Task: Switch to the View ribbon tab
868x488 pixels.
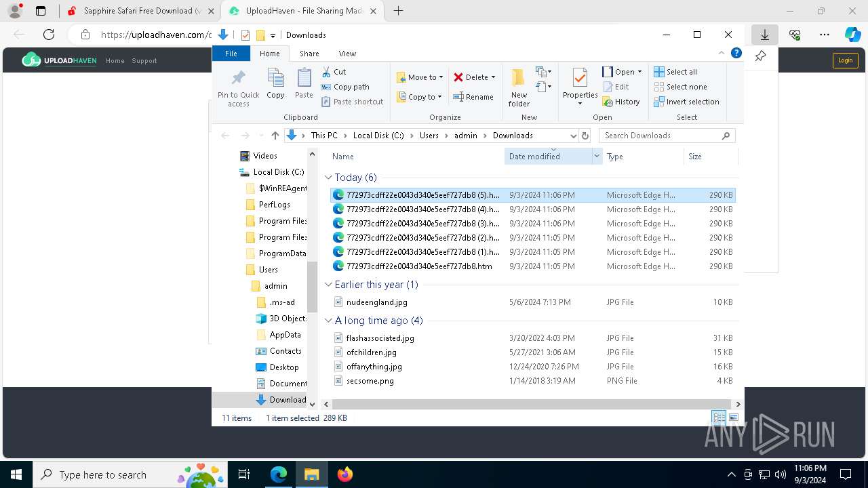Action: point(347,54)
